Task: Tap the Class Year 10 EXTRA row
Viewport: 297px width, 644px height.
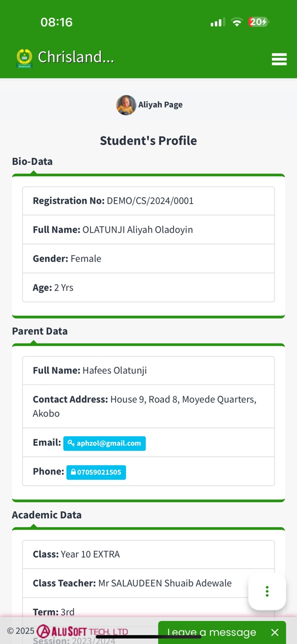Action: 148,555
